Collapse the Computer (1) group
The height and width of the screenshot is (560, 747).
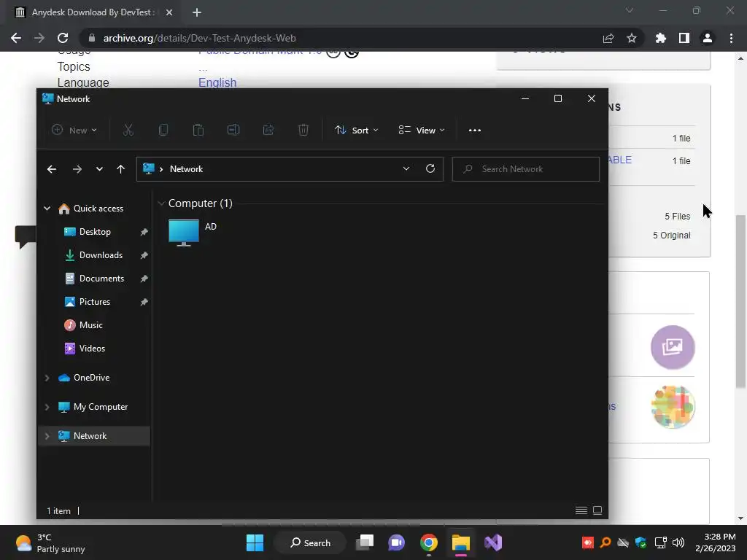pyautogui.click(x=161, y=203)
